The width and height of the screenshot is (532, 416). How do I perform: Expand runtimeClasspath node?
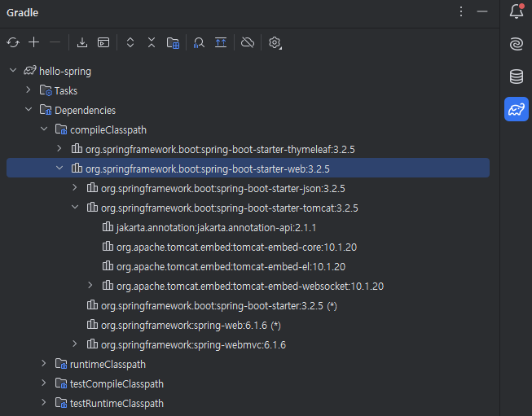pyautogui.click(x=44, y=363)
